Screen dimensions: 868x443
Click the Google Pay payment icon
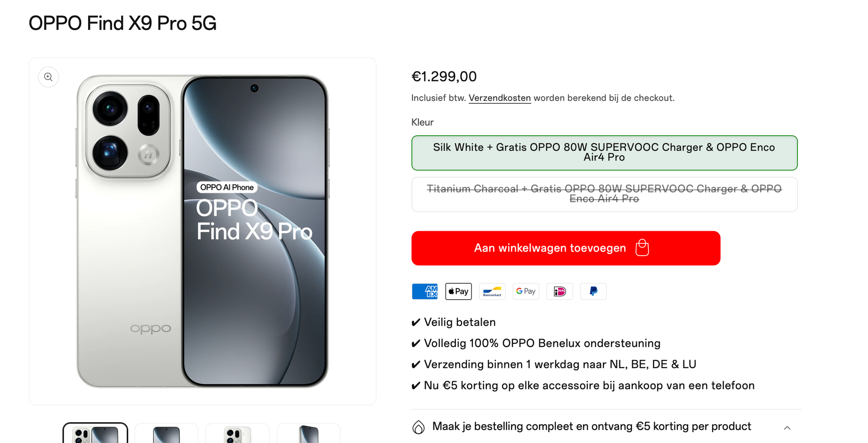(x=526, y=291)
